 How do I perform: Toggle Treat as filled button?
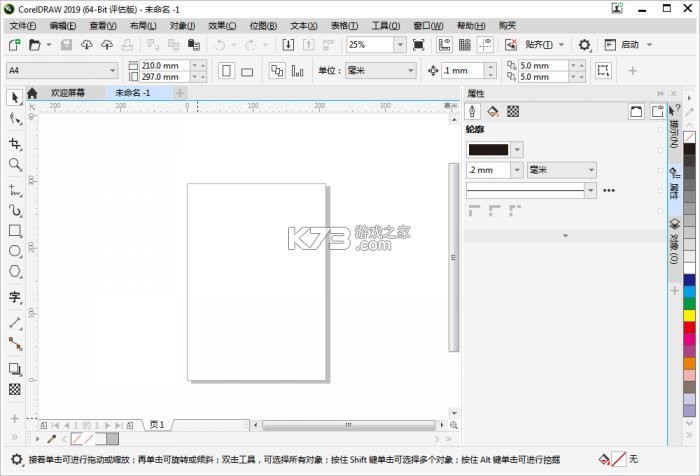click(x=603, y=71)
